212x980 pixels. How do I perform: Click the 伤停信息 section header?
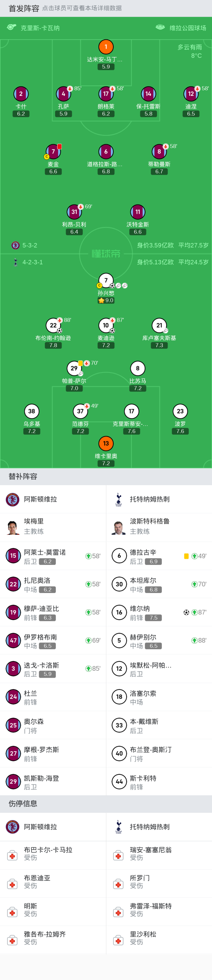point(23,804)
